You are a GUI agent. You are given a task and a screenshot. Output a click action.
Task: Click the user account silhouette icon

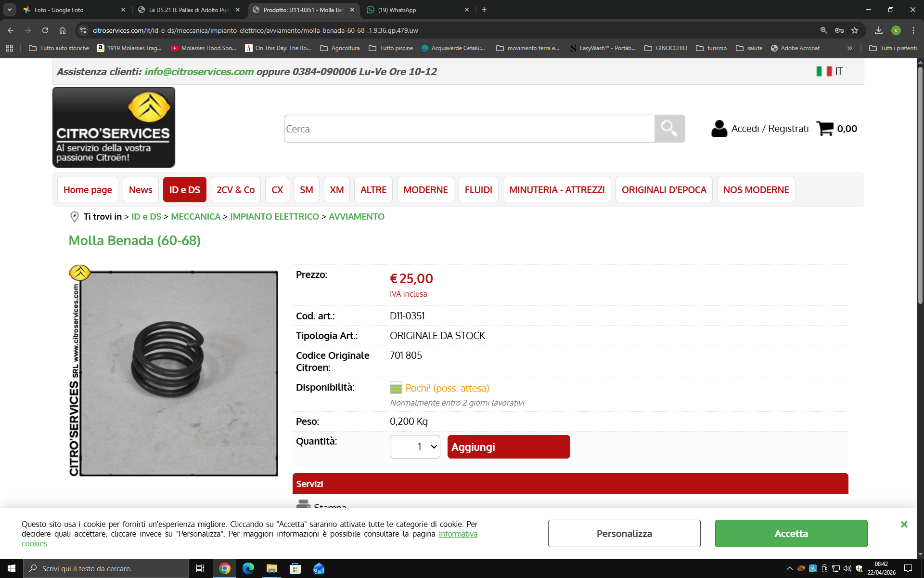click(x=719, y=129)
